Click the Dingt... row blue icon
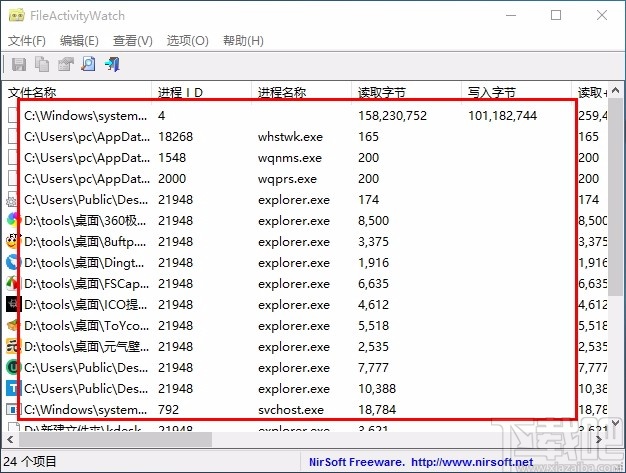The image size is (626, 473). point(13,262)
